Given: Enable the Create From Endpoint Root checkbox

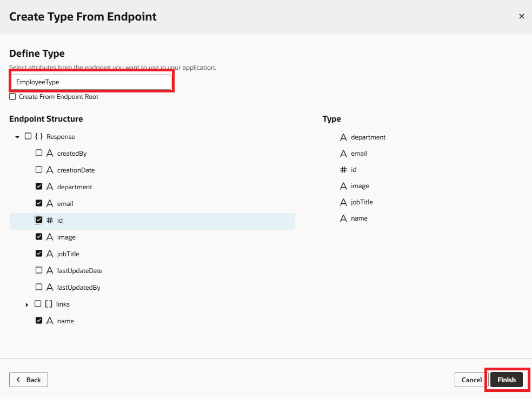Looking at the screenshot, I should (x=12, y=97).
